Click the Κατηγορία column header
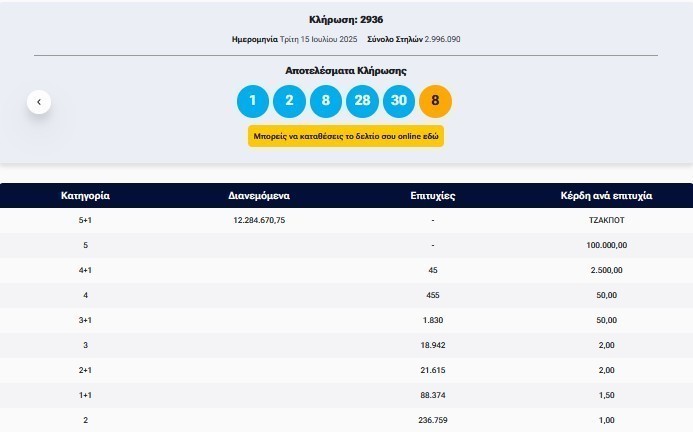Image resolution: width=693 pixels, height=432 pixels. coord(85,196)
